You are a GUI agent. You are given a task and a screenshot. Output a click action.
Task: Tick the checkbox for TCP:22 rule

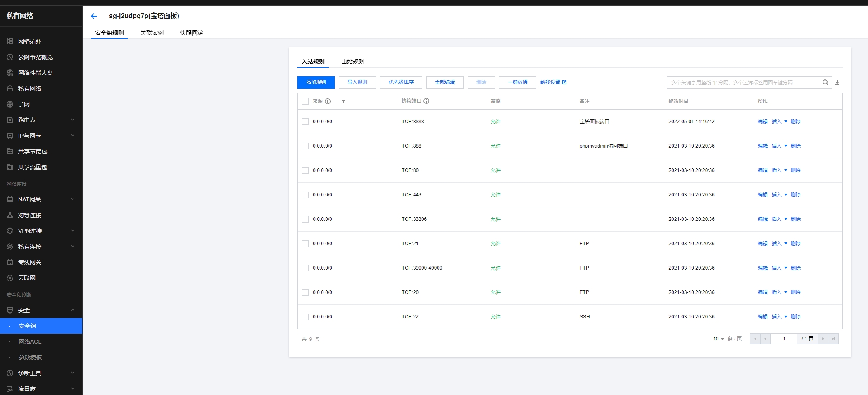(305, 317)
